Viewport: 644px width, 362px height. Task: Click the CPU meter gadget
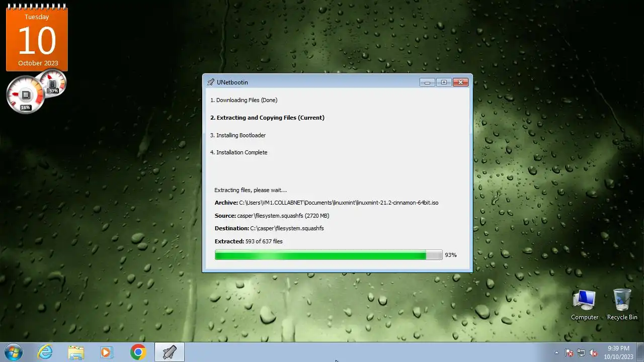point(25,95)
